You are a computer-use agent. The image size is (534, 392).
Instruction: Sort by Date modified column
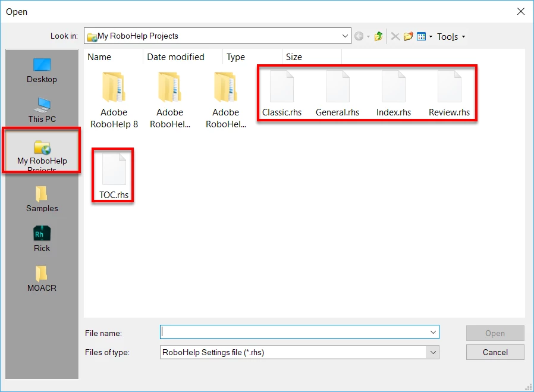pos(183,57)
